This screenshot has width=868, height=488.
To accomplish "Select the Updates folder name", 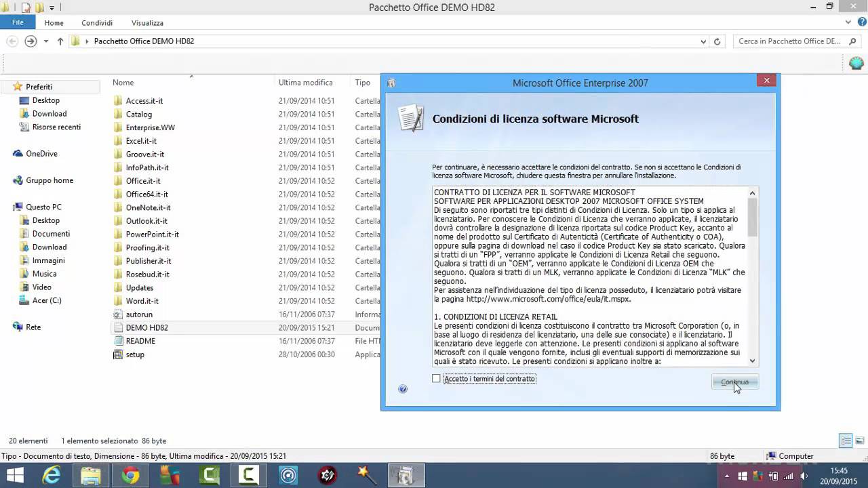I will click(x=139, y=288).
